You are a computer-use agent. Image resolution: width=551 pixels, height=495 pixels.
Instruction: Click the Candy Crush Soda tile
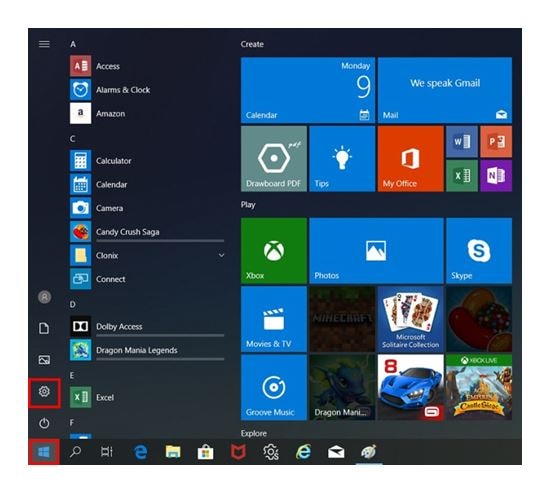479,319
